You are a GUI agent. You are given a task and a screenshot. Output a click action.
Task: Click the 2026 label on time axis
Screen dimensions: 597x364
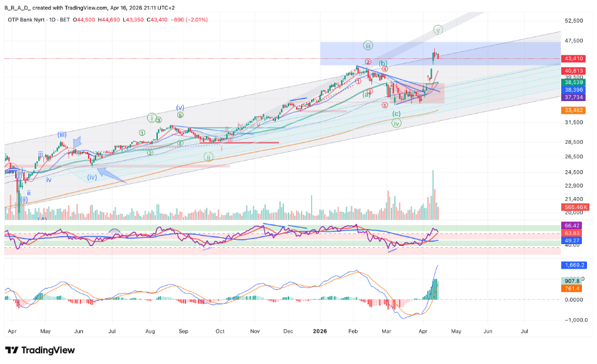point(320,329)
